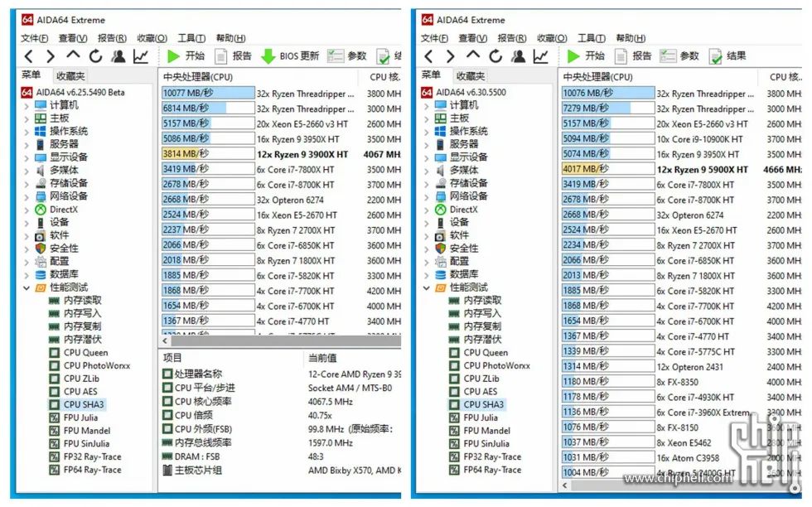
Task: Select CPU SHA3 in right window tree
Action: tap(483, 404)
